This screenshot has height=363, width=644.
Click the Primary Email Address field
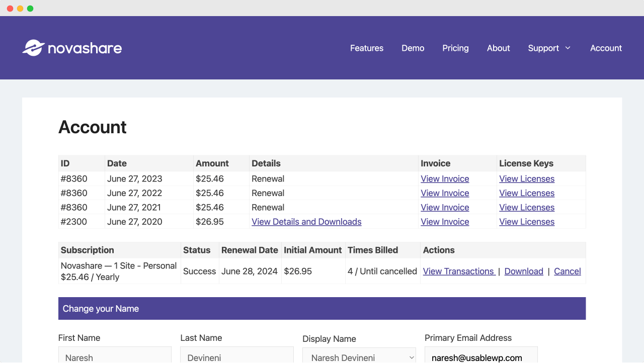pyautogui.click(x=481, y=355)
